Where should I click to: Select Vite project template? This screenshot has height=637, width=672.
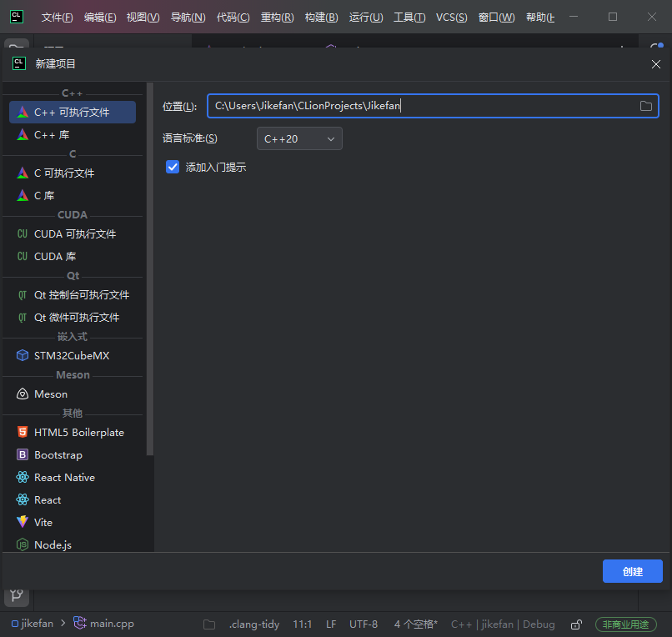73,523
